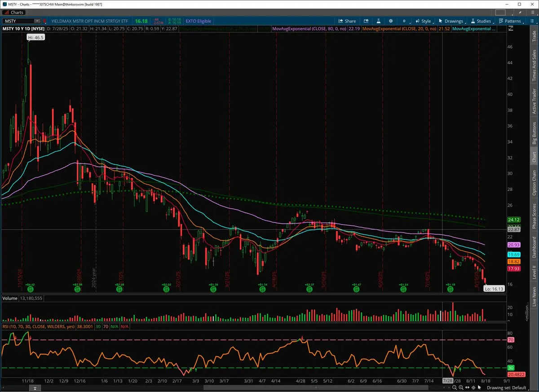Image resolution: width=539 pixels, height=392 pixels.
Task: Click the pin icon in top window bar
Action: (x=520, y=13)
